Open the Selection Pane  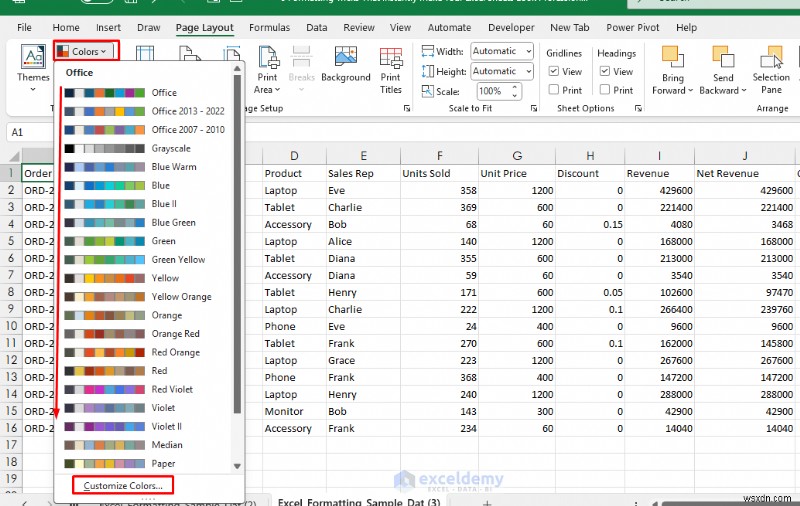[771, 70]
